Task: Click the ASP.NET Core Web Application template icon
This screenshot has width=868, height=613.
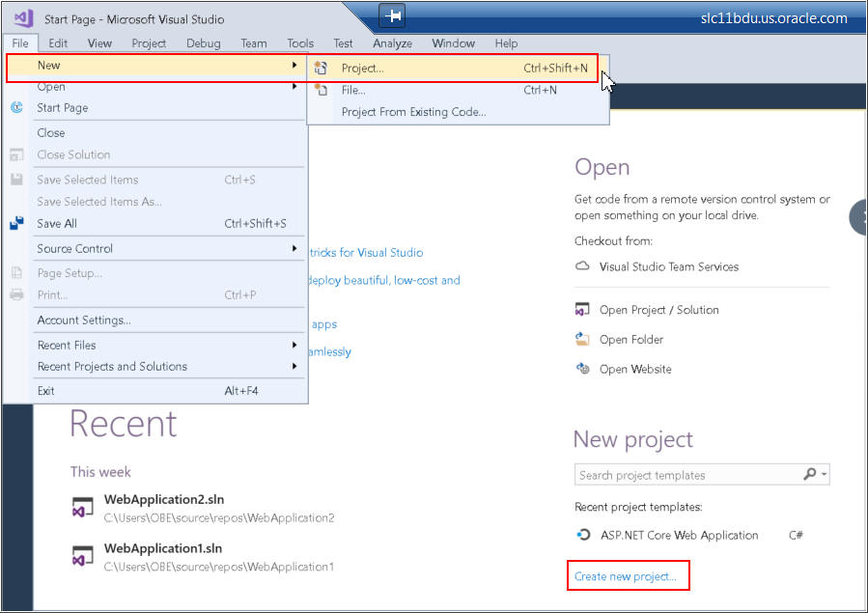Action: point(583,535)
